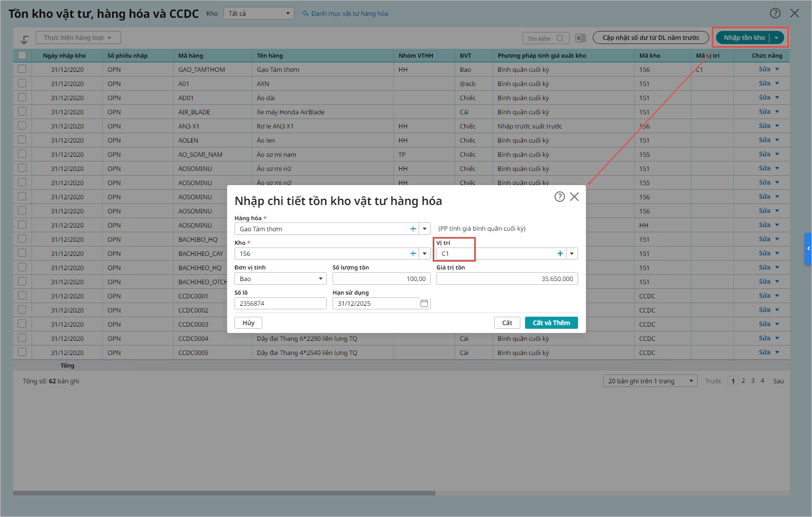Check the GAO_TAMTHOM row checkbox
The image size is (812, 517).
click(22, 69)
